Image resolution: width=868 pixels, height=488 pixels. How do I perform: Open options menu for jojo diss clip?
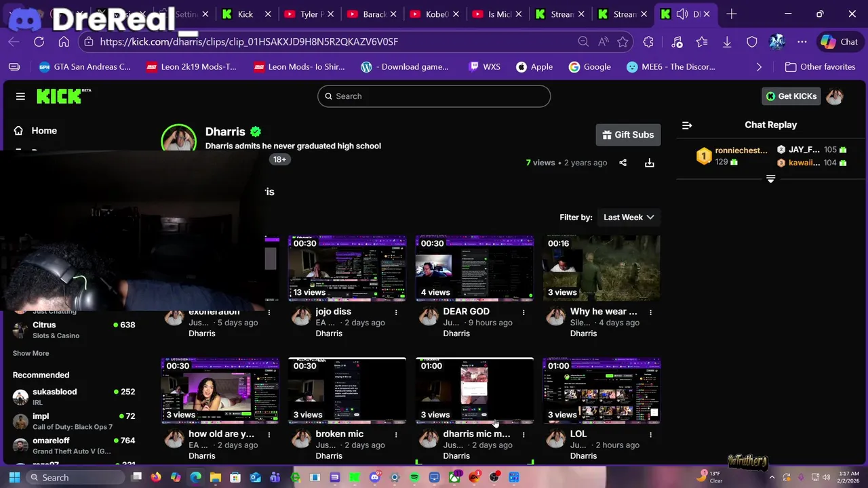click(x=396, y=312)
